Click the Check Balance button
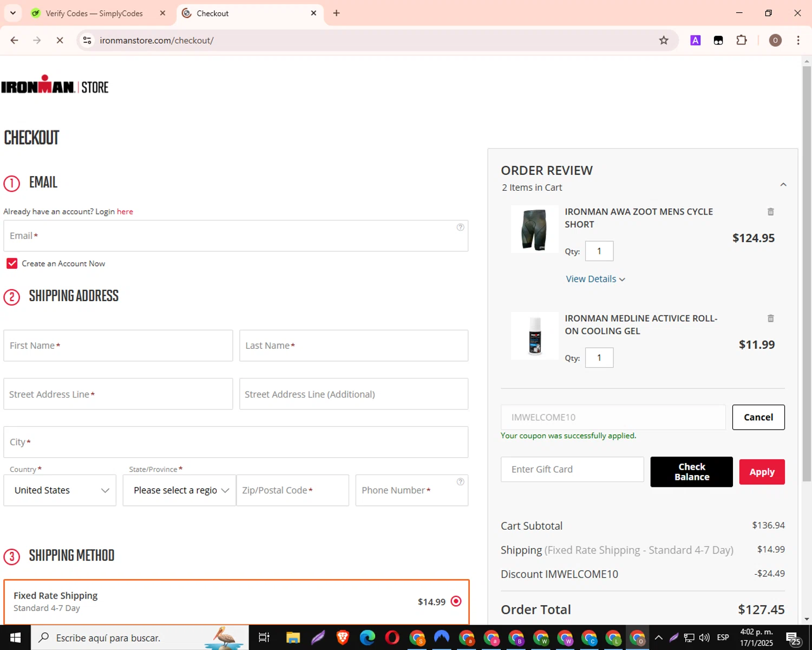 pyautogui.click(x=692, y=472)
